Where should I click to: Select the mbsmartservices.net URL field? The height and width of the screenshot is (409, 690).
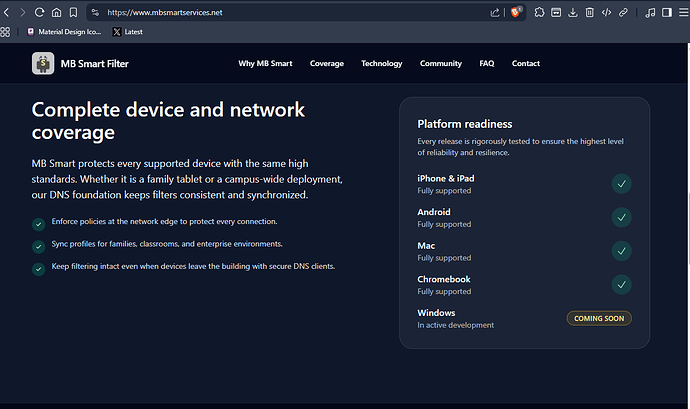point(165,12)
